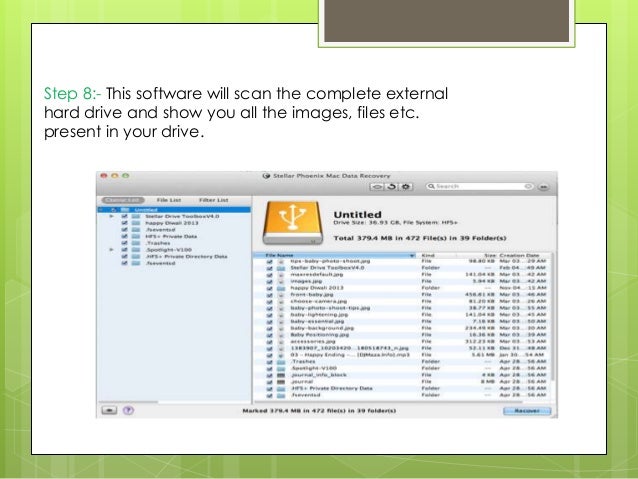Select Baby Positioning.jpg row

tap(402, 335)
